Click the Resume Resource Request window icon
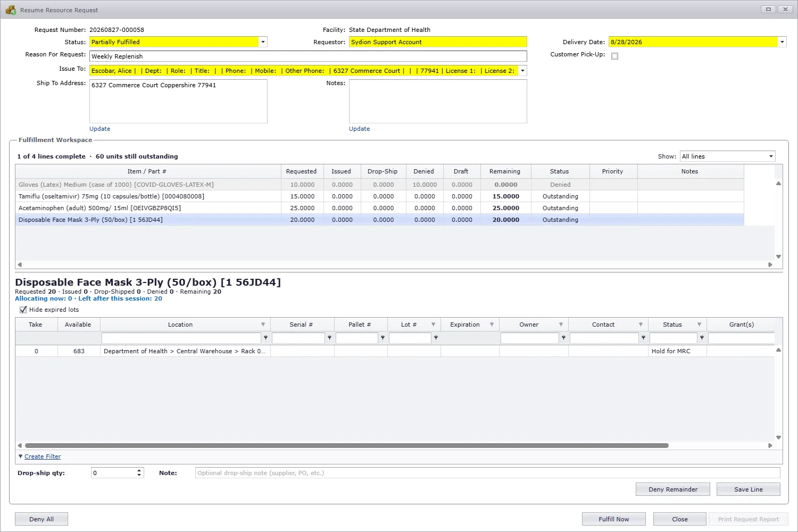The width and height of the screenshot is (798, 532). [x=11, y=10]
